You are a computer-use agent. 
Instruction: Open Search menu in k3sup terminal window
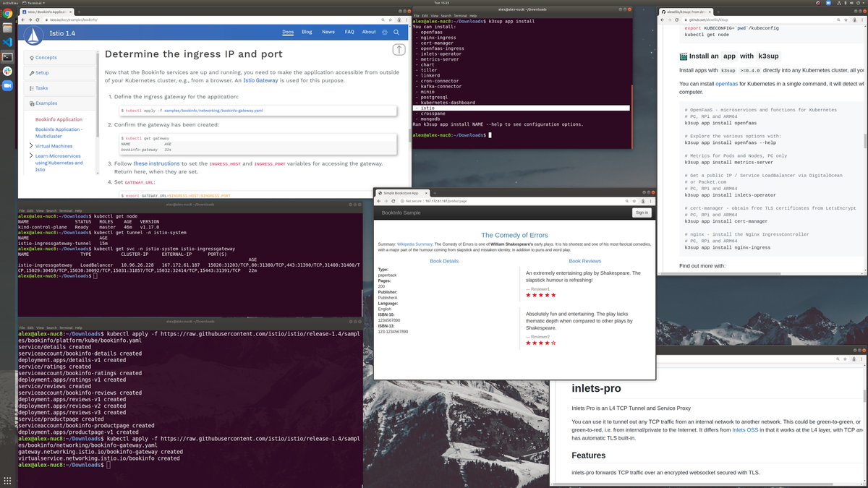[x=447, y=15]
